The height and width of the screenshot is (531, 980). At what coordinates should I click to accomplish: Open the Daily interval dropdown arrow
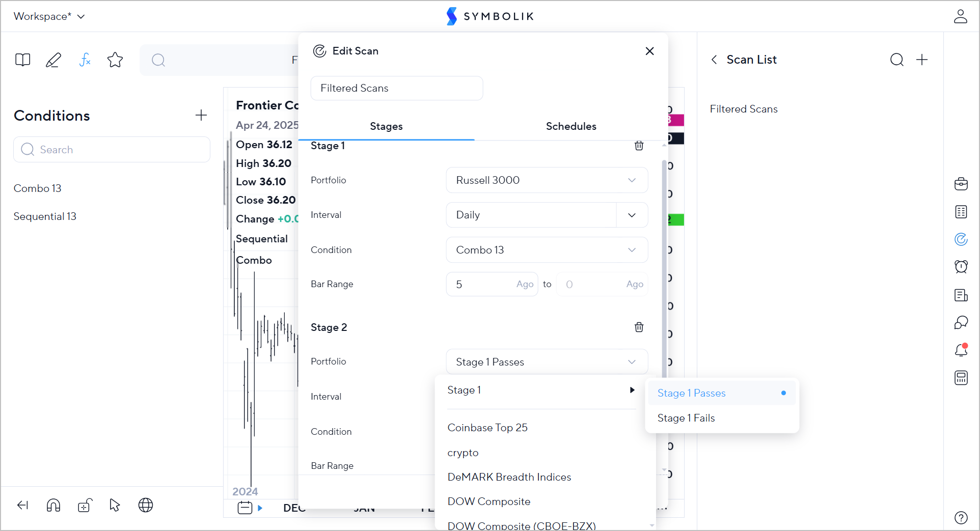(x=632, y=215)
